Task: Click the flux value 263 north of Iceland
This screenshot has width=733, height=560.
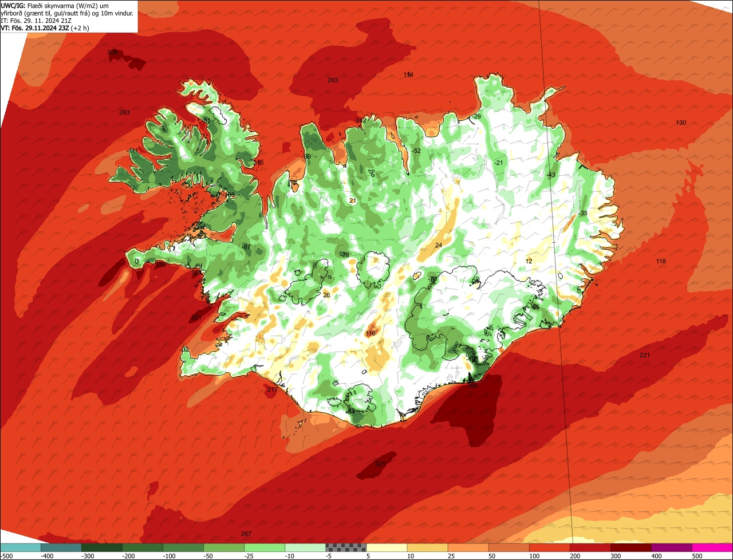Action: (x=333, y=80)
